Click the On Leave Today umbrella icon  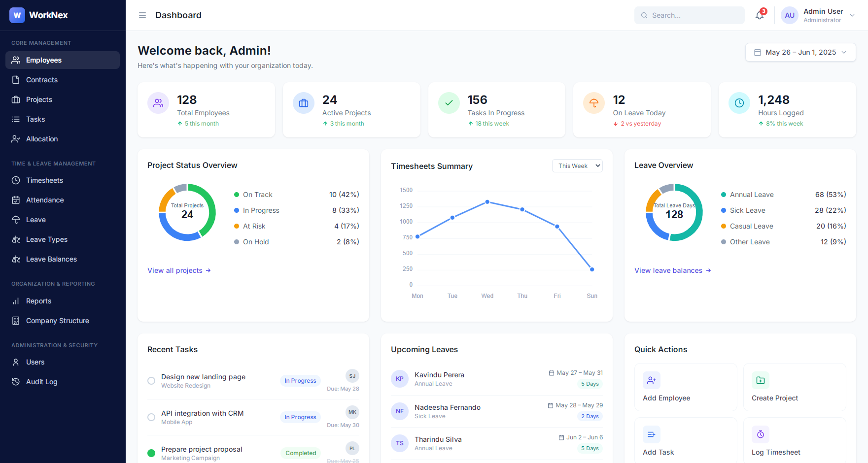[594, 103]
